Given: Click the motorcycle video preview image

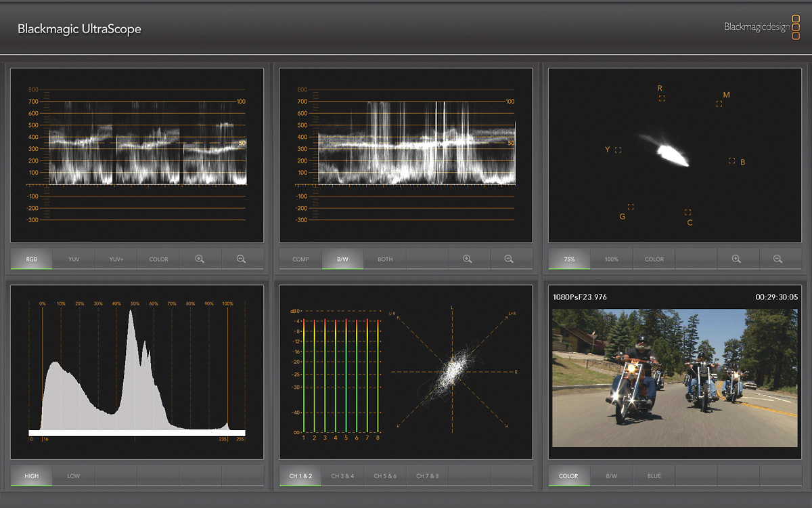Looking at the screenshot, I should point(675,378).
